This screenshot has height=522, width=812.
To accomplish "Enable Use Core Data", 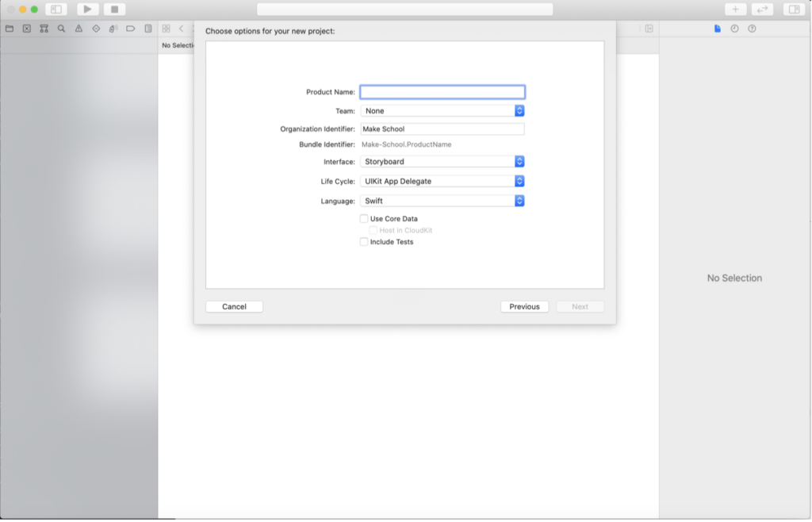I will pos(362,219).
